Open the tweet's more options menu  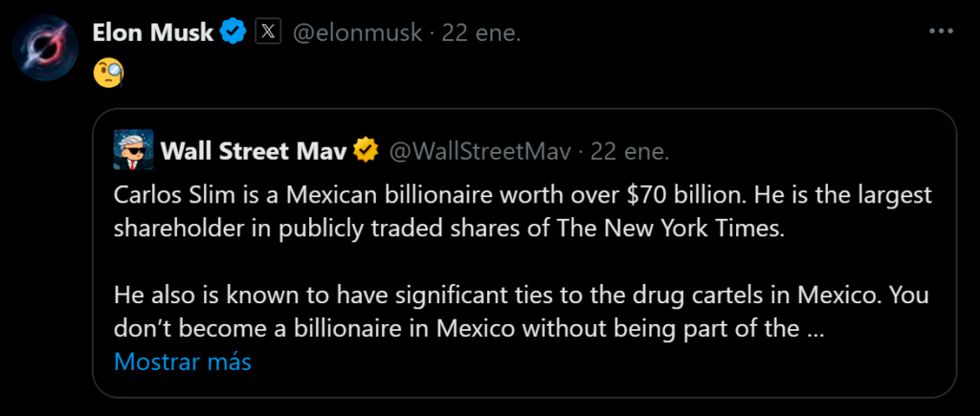click(943, 33)
